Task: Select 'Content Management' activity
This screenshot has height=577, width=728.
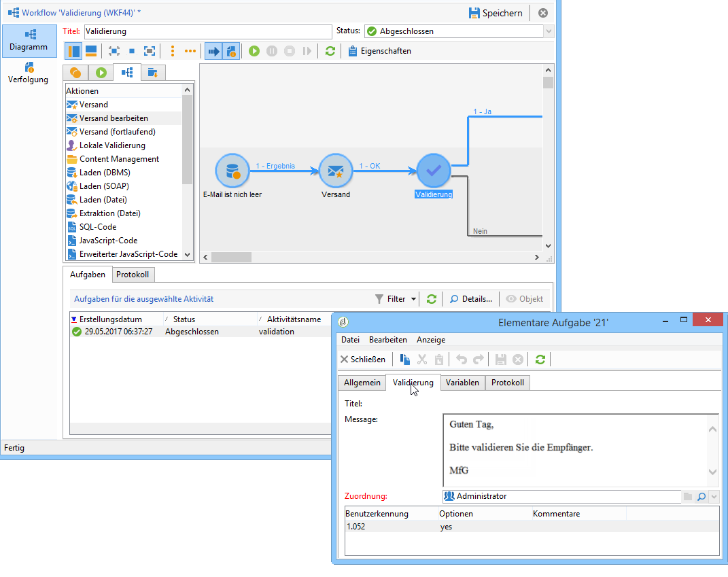Action: tap(124, 159)
